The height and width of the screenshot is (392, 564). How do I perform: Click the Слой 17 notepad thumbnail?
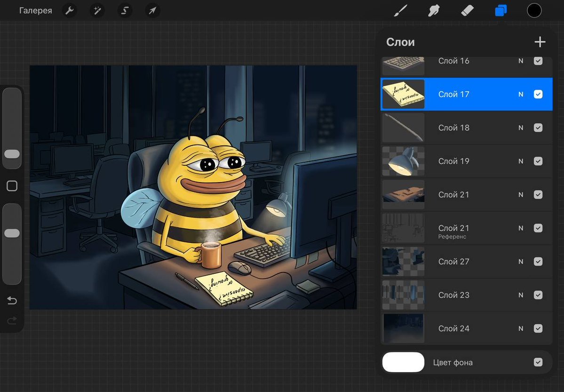pyautogui.click(x=403, y=94)
